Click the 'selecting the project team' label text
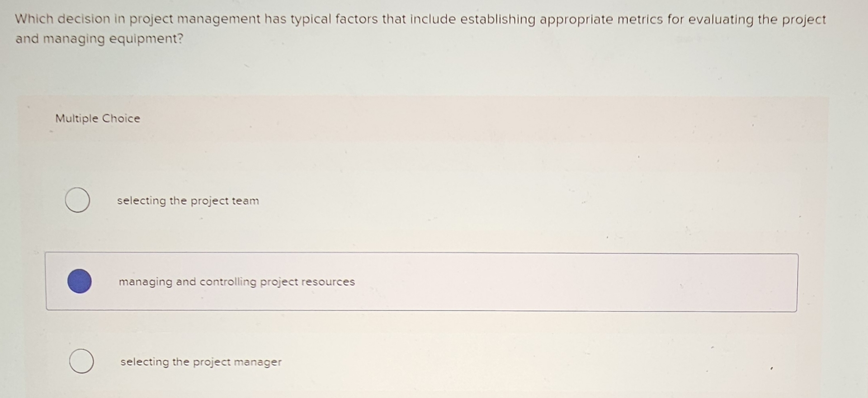The height and width of the screenshot is (398, 868). [x=188, y=201]
